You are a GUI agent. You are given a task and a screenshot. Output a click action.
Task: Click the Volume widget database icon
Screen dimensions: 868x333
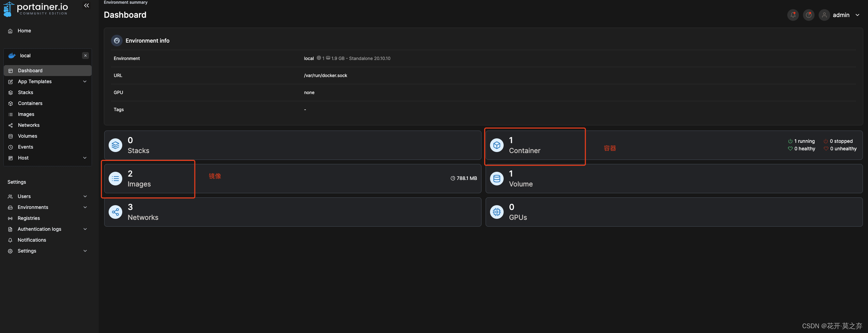pos(497,178)
